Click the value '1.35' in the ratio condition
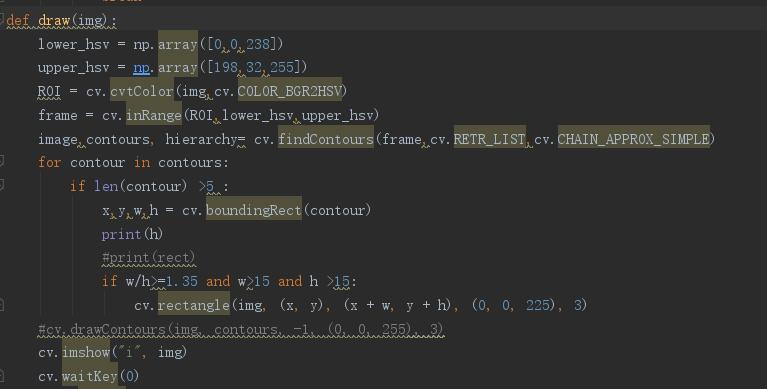767x389 pixels. pyautogui.click(x=181, y=281)
